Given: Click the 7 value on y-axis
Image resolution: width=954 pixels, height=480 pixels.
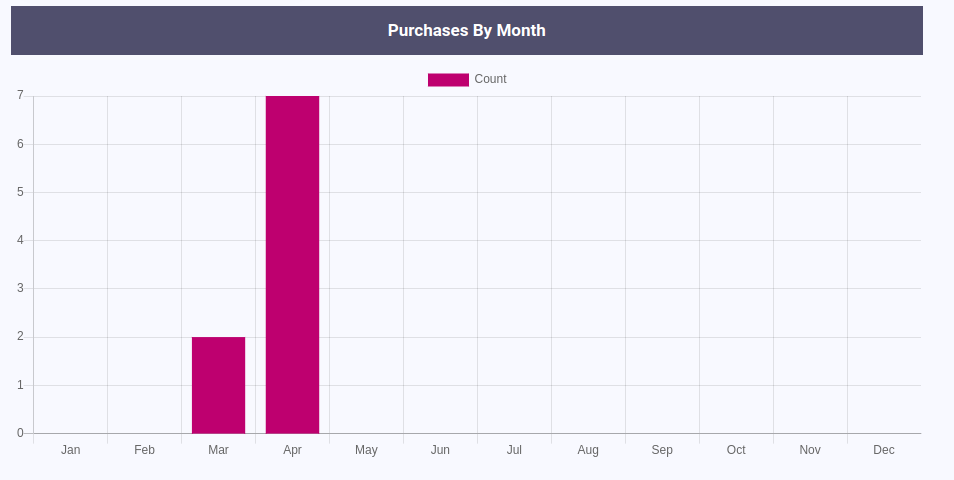Looking at the screenshot, I should point(20,96).
